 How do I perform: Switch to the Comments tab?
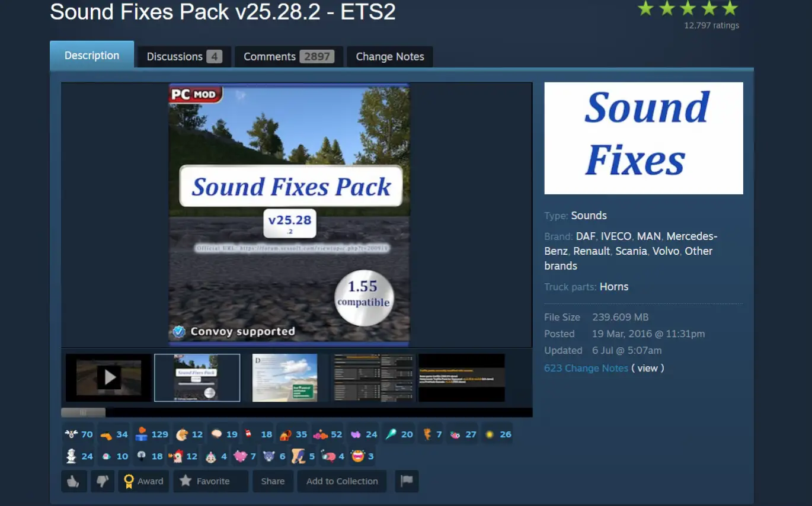pos(289,57)
